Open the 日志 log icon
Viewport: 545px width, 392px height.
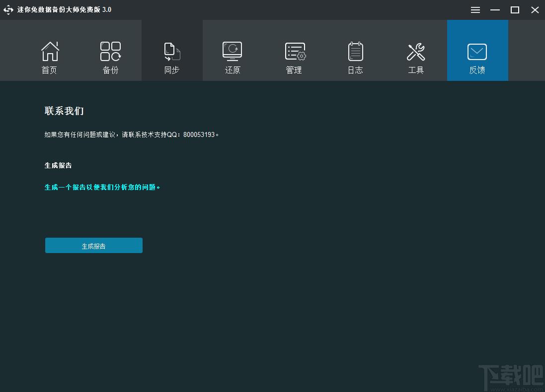click(x=355, y=52)
